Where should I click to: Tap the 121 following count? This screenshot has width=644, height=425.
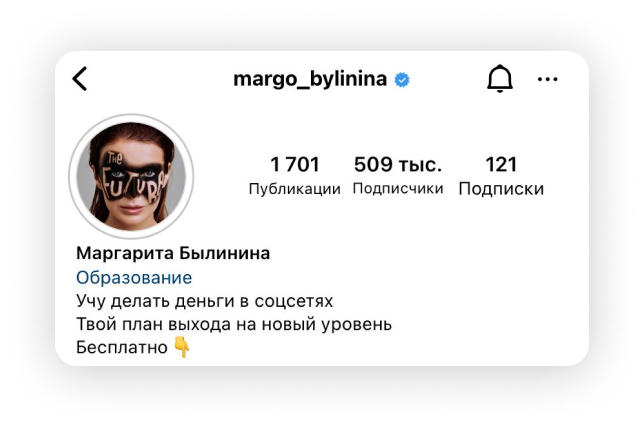[501, 165]
